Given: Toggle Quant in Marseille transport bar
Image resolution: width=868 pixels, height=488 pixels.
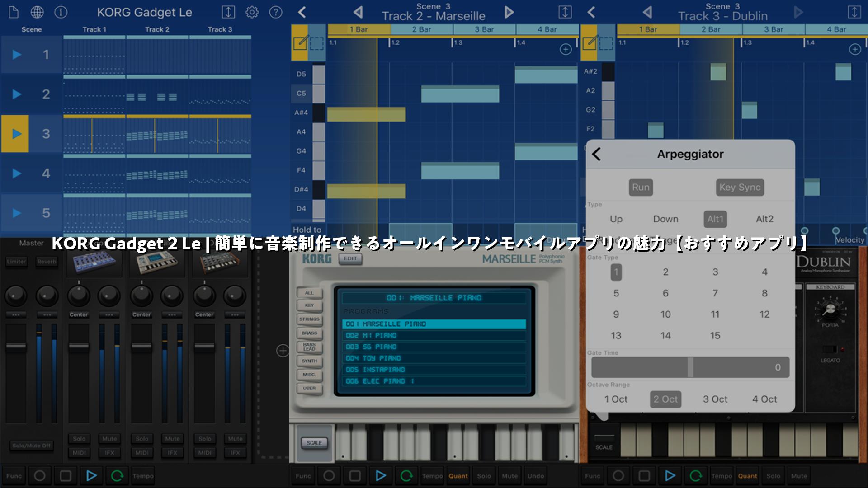Looking at the screenshot, I should pos(458,476).
